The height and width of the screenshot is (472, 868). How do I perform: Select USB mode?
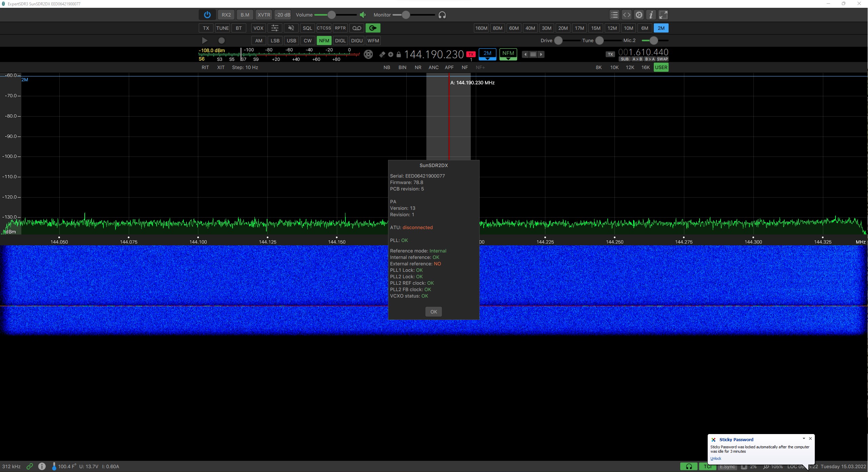pos(291,41)
